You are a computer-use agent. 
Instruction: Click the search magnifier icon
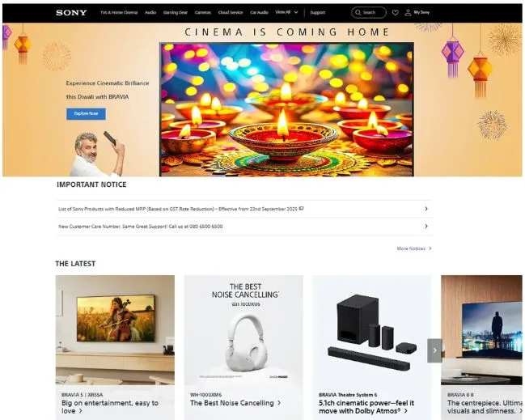click(x=358, y=13)
